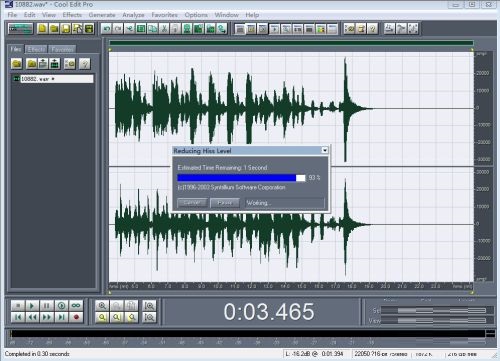500x361 pixels.
Task: Switch to the Effects panel tab
Action: [x=36, y=49]
